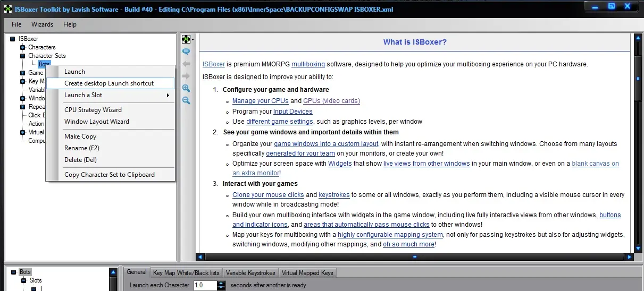Open Clone your mouse clicks link
Image resolution: width=644 pixels, height=291 pixels.
click(267, 195)
